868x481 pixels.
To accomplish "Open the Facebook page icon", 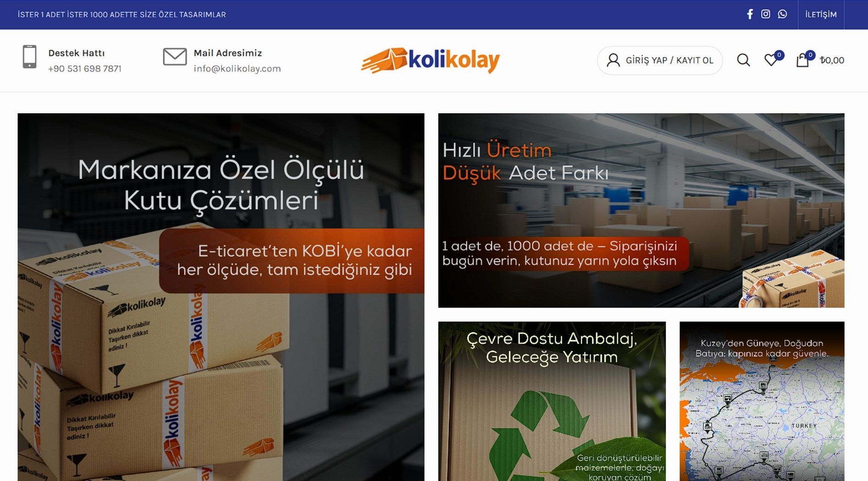I will 750,14.
